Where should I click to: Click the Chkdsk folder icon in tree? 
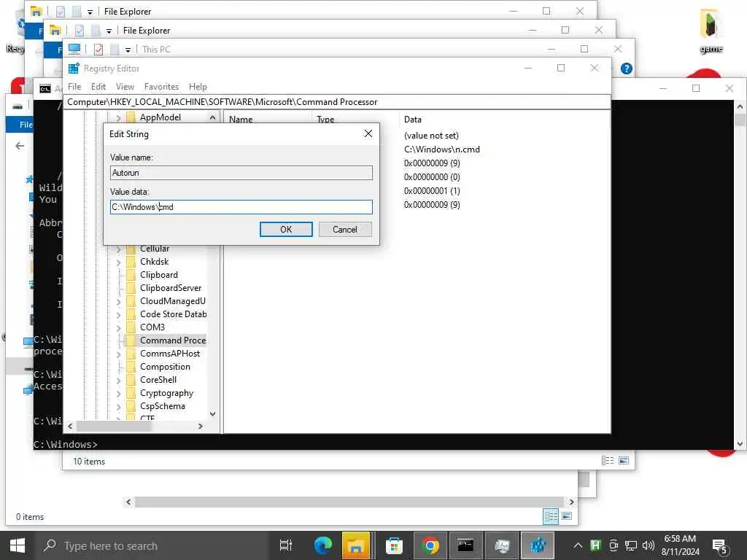click(131, 262)
